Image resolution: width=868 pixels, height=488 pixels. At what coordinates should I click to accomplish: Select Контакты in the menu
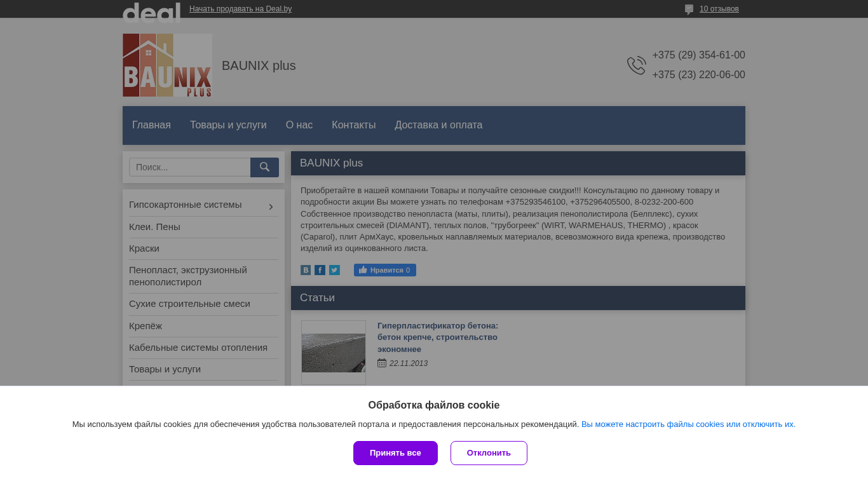point(353,125)
